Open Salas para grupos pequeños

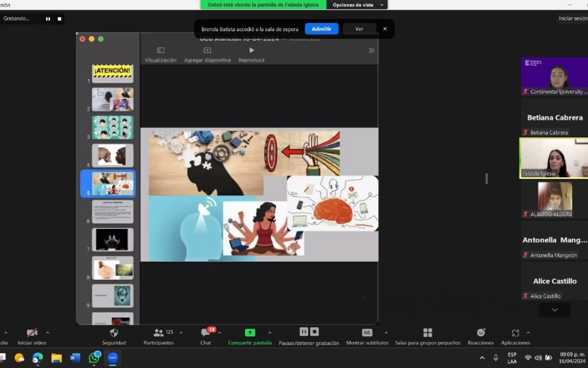427,333
